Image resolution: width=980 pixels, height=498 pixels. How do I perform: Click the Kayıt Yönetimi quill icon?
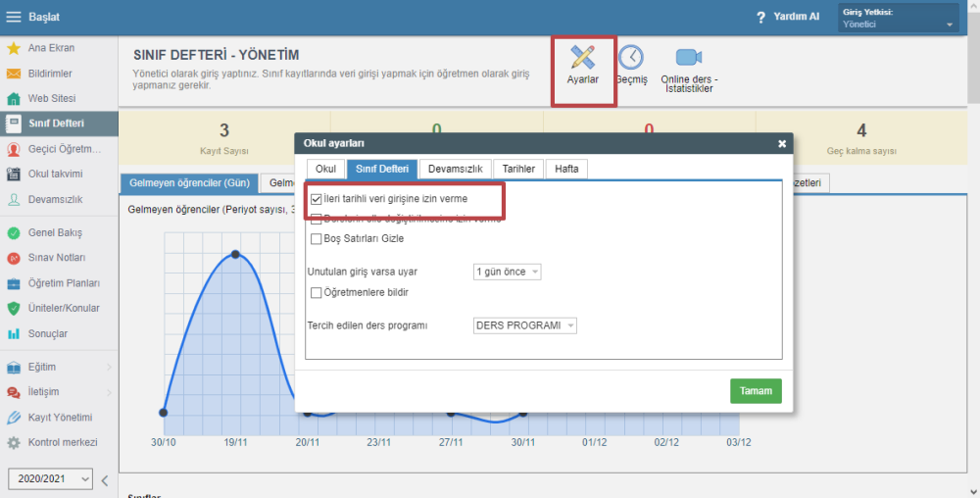click(13, 418)
